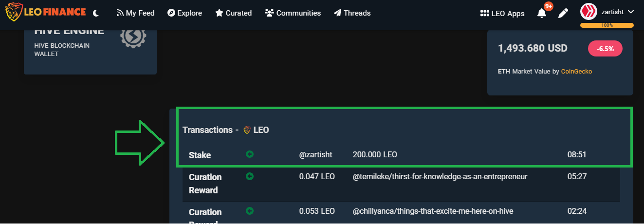Screen dimensions: 644x224
Task: Click the -6.5% price change badge
Action: coord(605,49)
